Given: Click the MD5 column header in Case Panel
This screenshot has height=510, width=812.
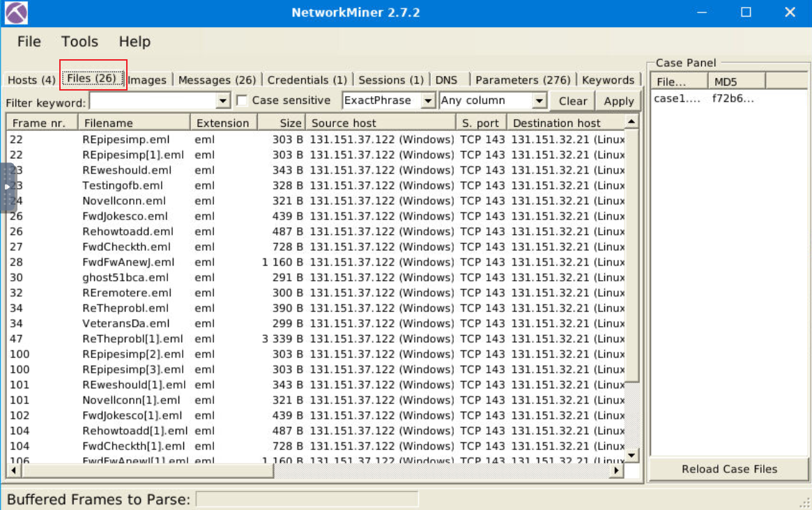Looking at the screenshot, I should (x=737, y=82).
